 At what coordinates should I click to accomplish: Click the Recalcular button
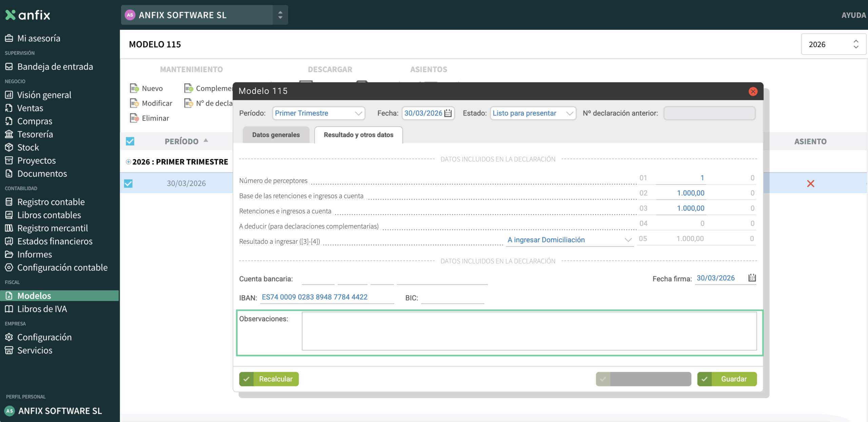[269, 379]
